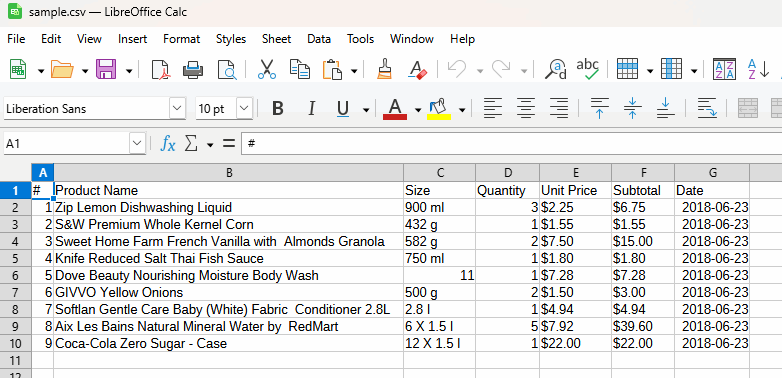Click the New spreadsheet icon
Screen dimensions: 782x378
(x=18, y=69)
